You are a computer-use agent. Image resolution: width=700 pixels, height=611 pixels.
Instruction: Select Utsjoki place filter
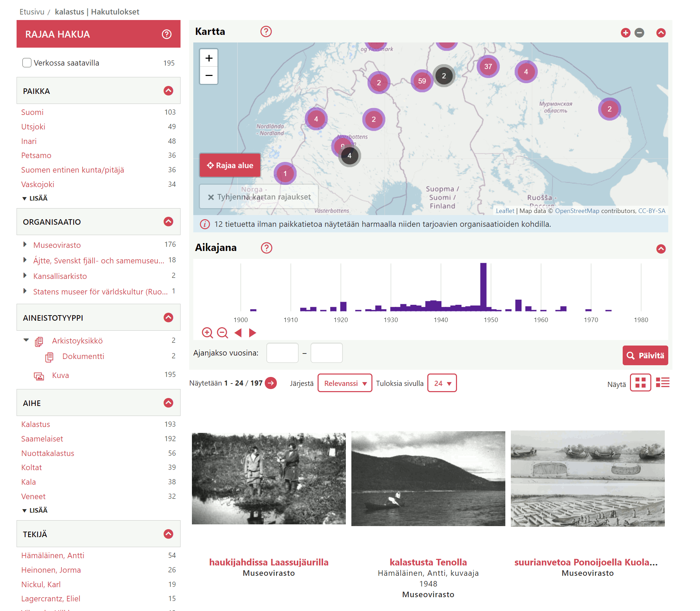[x=33, y=127]
